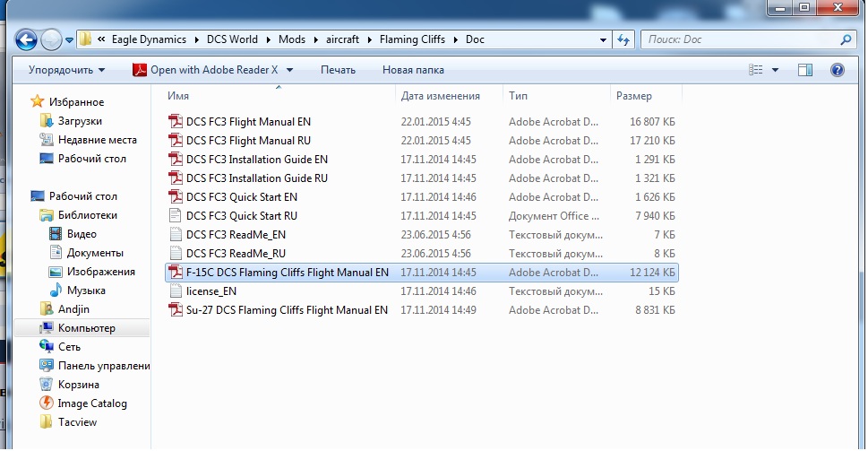This screenshot has height=451, width=868.
Task: Click date 23.06.2015 4:56 of ReadMe_EN
Action: pos(435,234)
